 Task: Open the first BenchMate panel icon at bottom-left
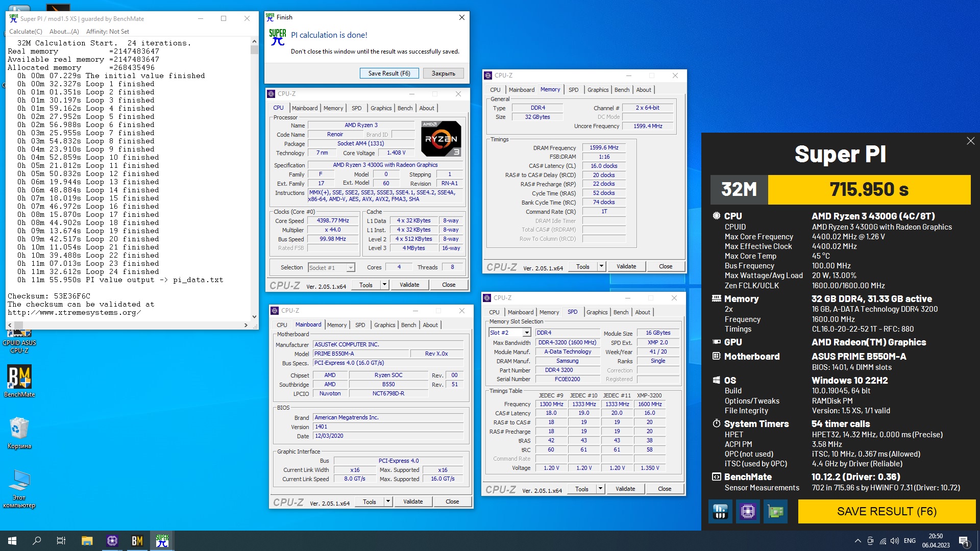click(x=720, y=511)
